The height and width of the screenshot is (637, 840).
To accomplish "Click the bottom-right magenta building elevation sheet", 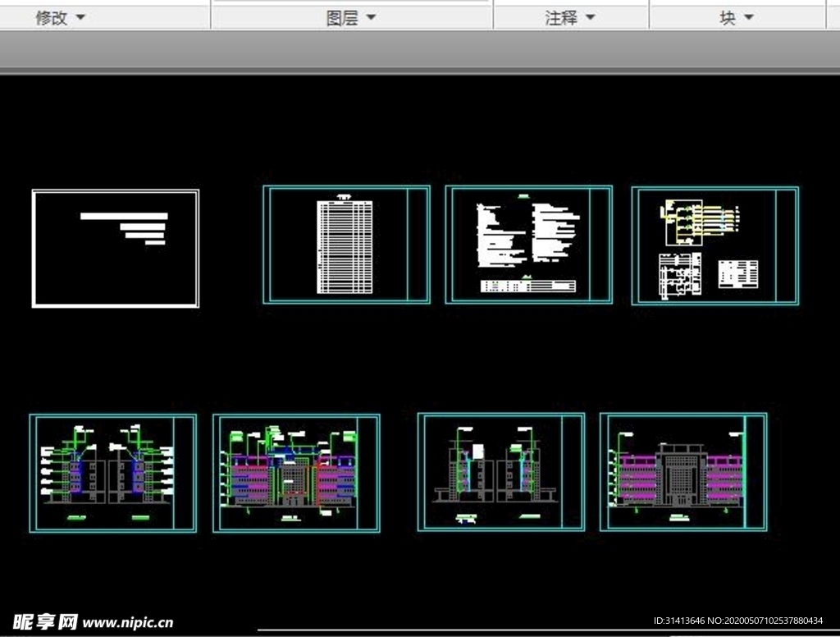I will [682, 472].
